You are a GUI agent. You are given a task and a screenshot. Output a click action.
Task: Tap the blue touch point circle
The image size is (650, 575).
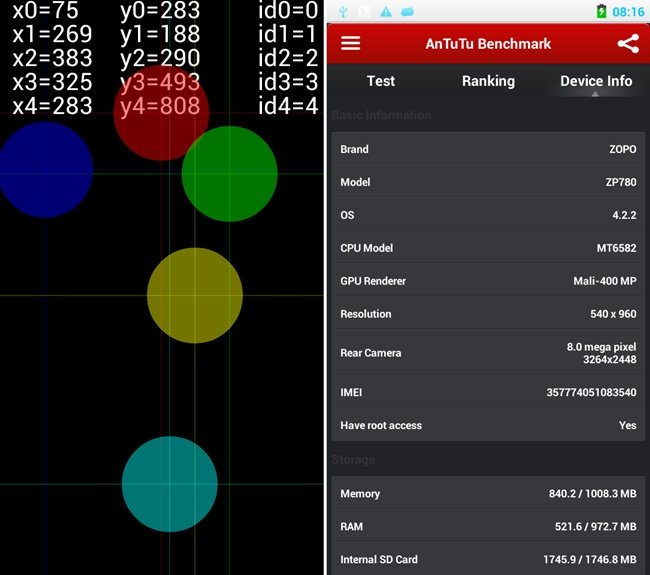pos(45,170)
